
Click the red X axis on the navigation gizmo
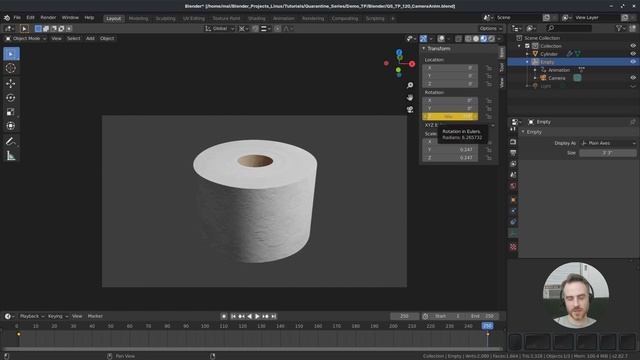tap(412, 64)
